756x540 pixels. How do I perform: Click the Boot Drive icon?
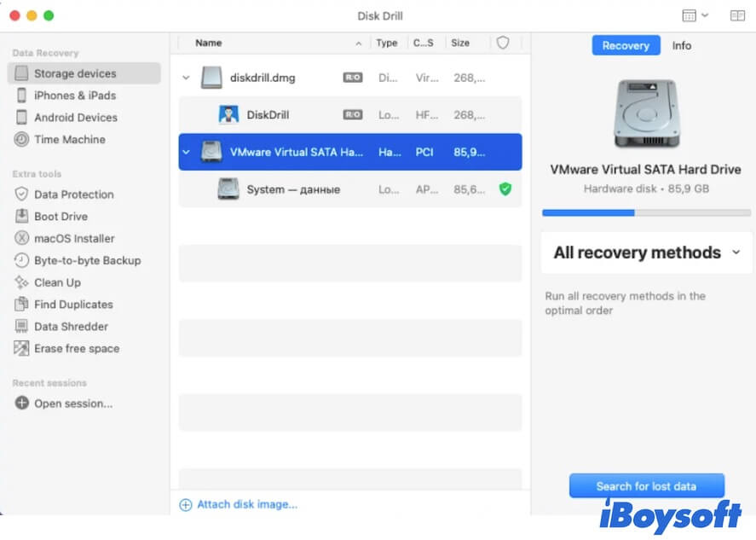pos(21,216)
